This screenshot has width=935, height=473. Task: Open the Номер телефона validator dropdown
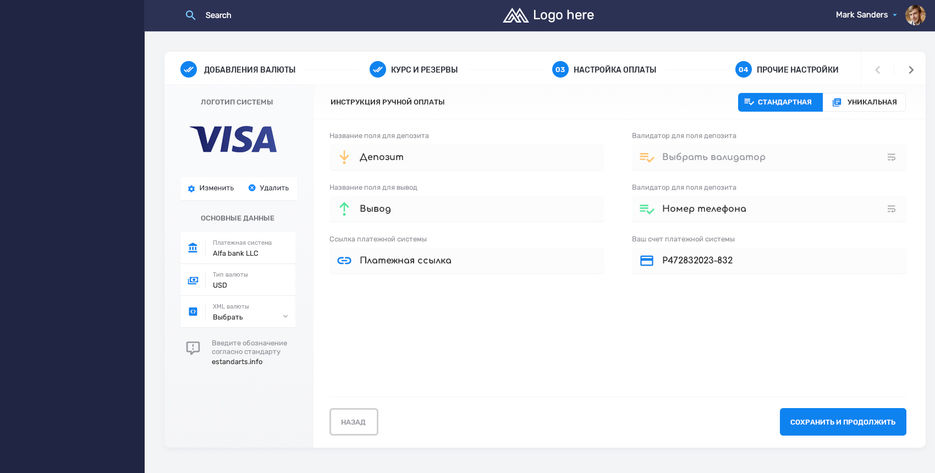(769, 209)
